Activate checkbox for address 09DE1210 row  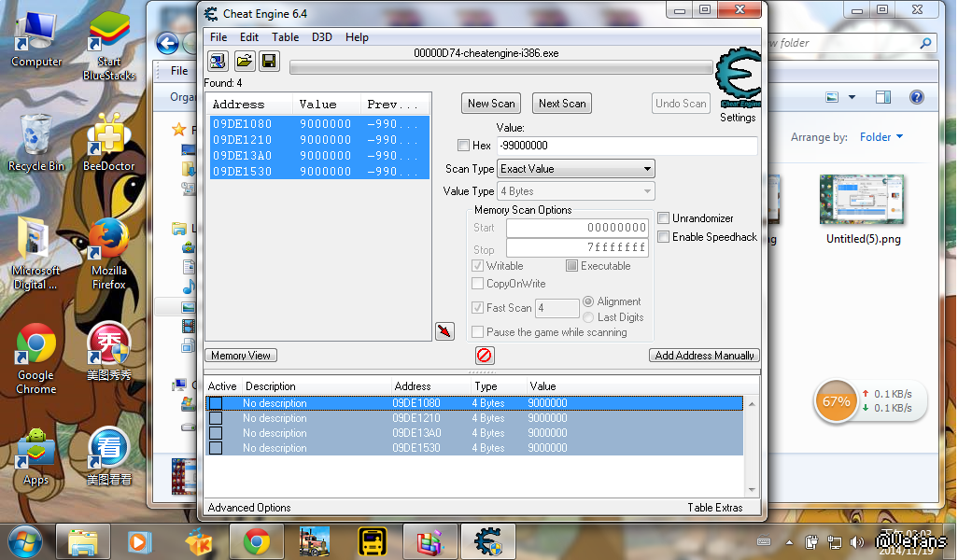pyautogui.click(x=216, y=418)
